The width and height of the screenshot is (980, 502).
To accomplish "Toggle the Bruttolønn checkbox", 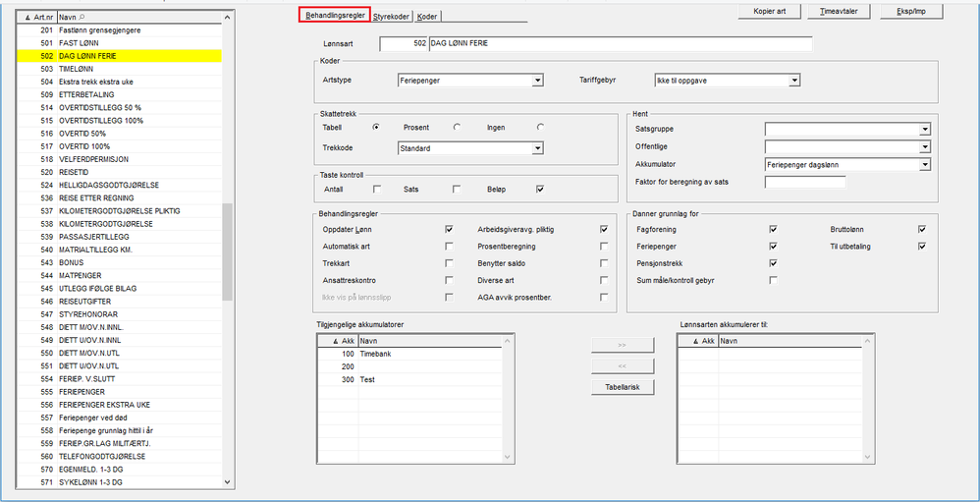I will point(921,229).
